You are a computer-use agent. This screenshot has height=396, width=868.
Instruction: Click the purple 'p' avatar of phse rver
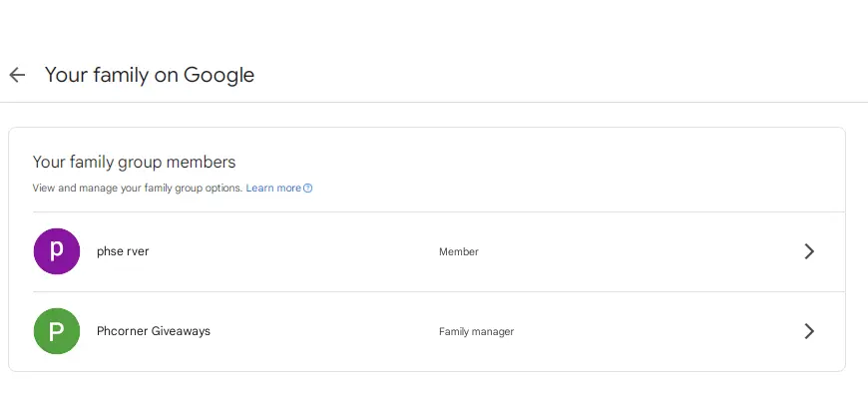(57, 251)
